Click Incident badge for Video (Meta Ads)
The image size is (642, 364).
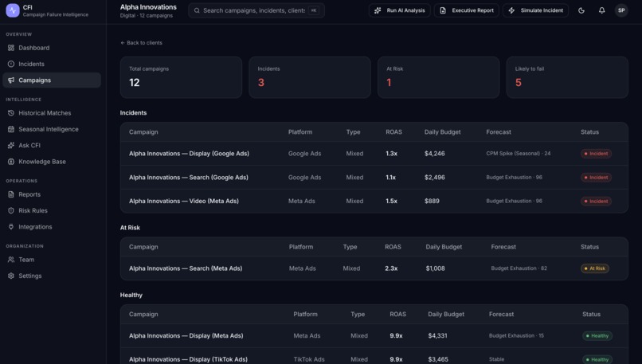point(596,201)
